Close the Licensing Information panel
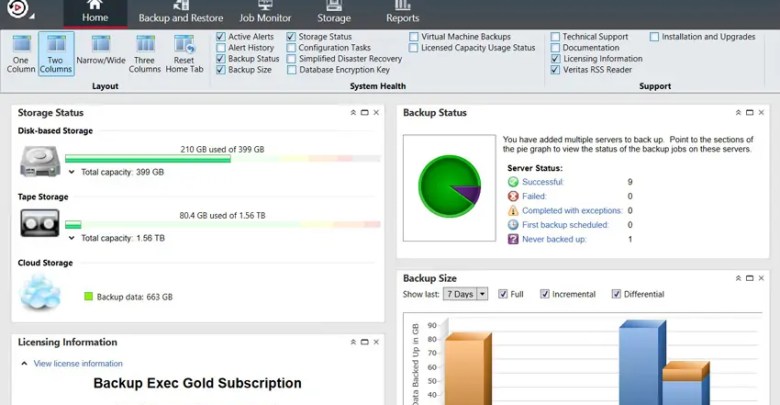 coord(376,342)
